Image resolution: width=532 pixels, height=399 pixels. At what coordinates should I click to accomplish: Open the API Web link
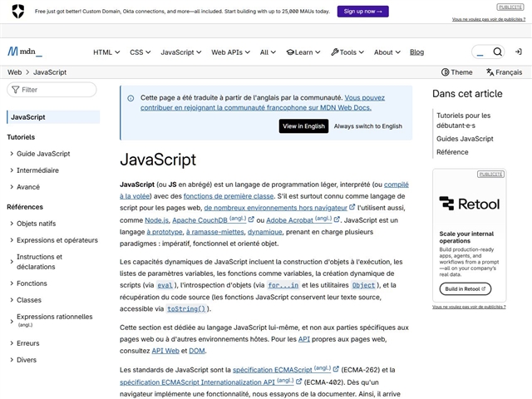165,351
